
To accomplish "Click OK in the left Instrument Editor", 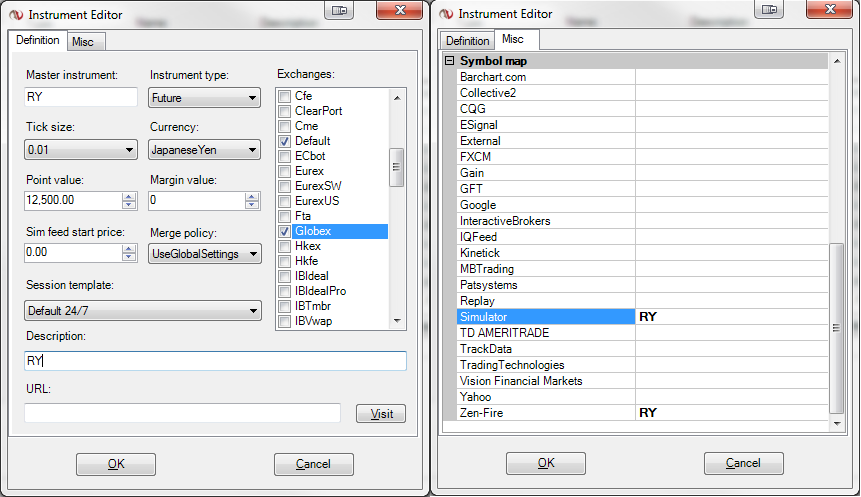I will [116, 464].
